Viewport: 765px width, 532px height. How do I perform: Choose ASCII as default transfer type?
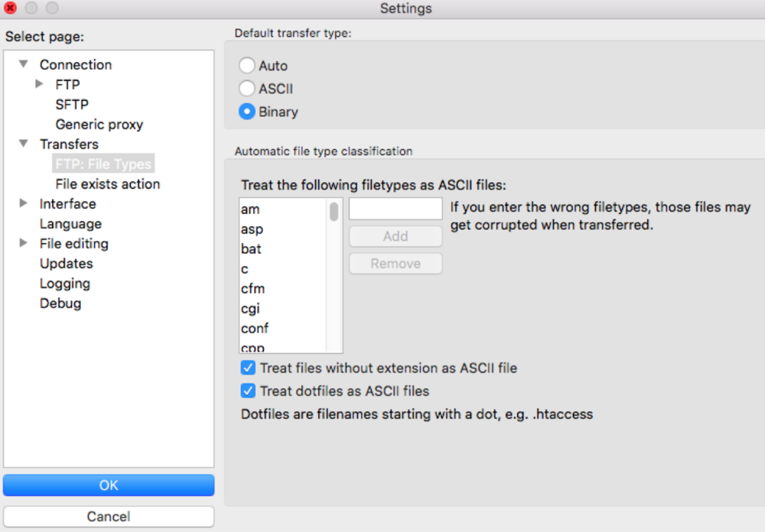247,89
